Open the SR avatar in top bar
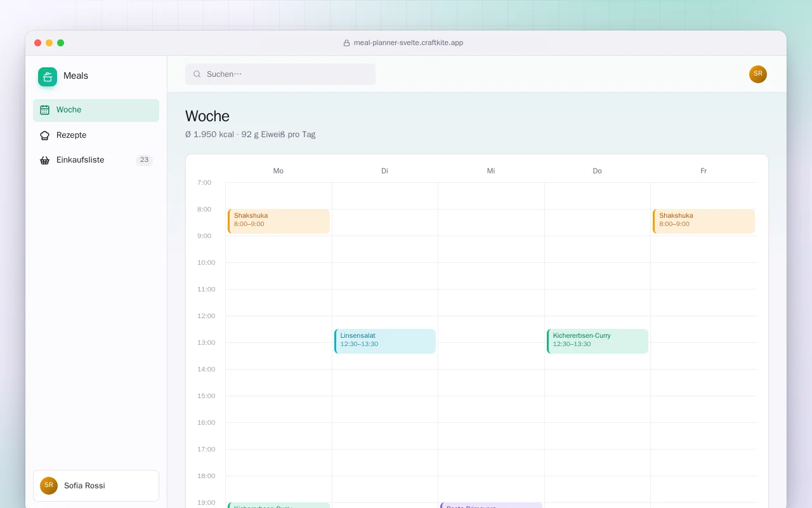The height and width of the screenshot is (508, 812). pos(758,74)
